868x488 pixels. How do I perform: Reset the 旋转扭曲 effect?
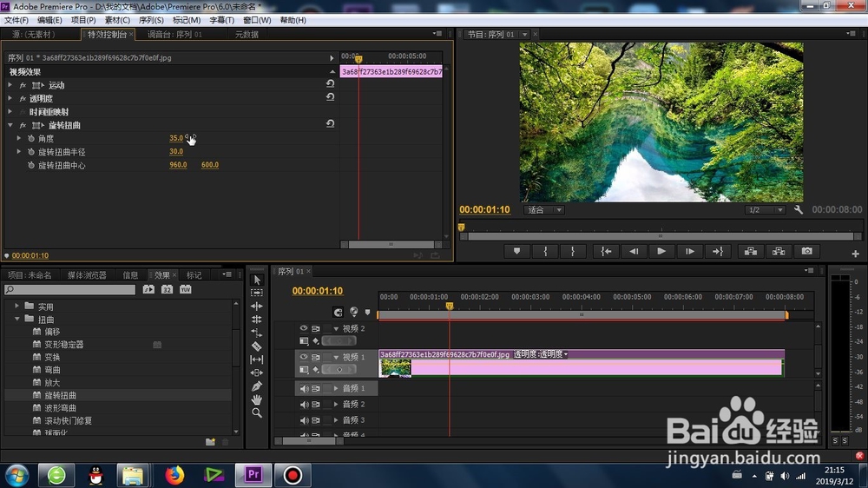click(x=330, y=123)
